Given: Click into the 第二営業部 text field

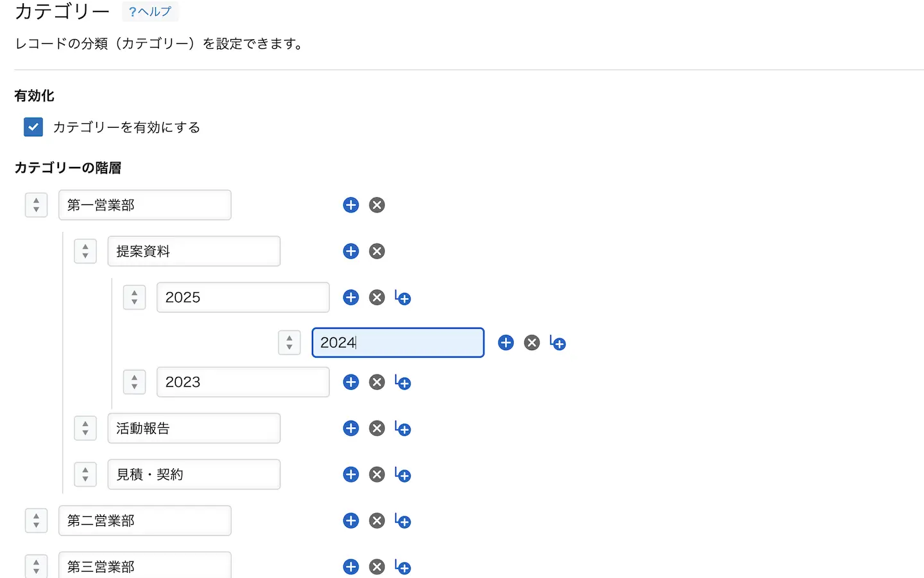Looking at the screenshot, I should click(144, 521).
